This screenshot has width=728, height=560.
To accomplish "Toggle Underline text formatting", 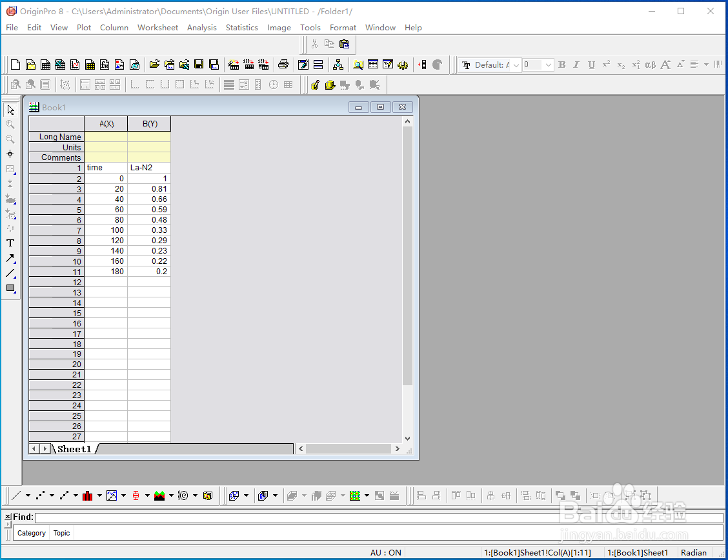I will (x=591, y=65).
